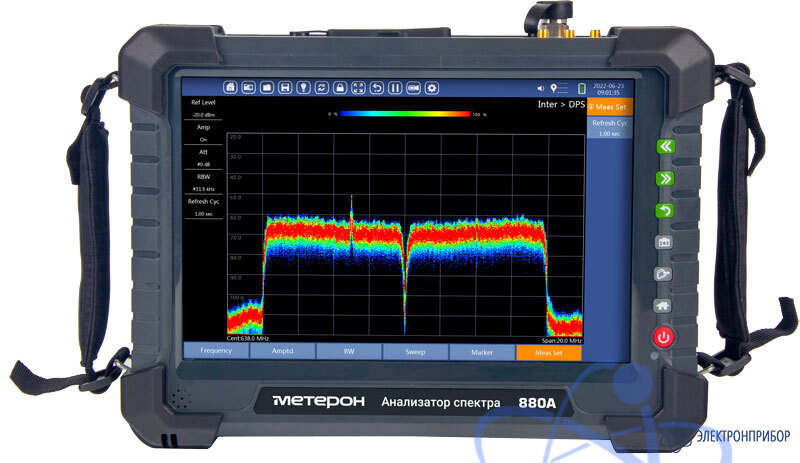This screenshot has height=463, width=800.
Task: Open settings via gear icon
Action: click(432, 88)
